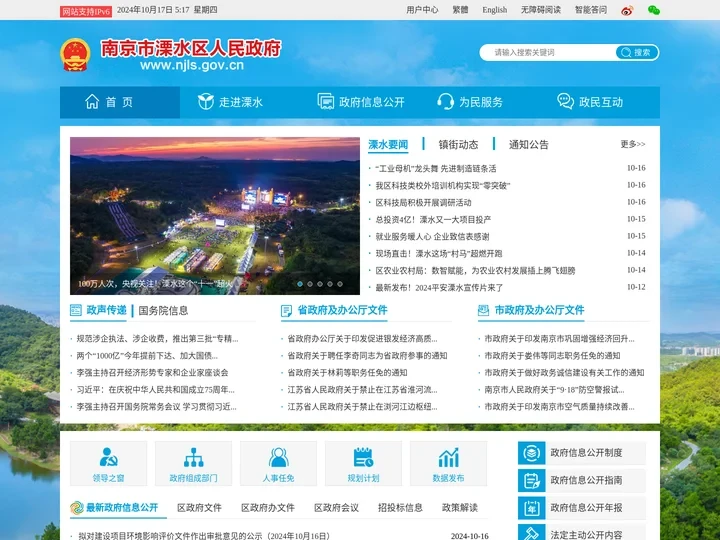Click 更多>> in news section
Image resolution: width=720 pixels, height=540 pixels.
[x=633, y=144]
